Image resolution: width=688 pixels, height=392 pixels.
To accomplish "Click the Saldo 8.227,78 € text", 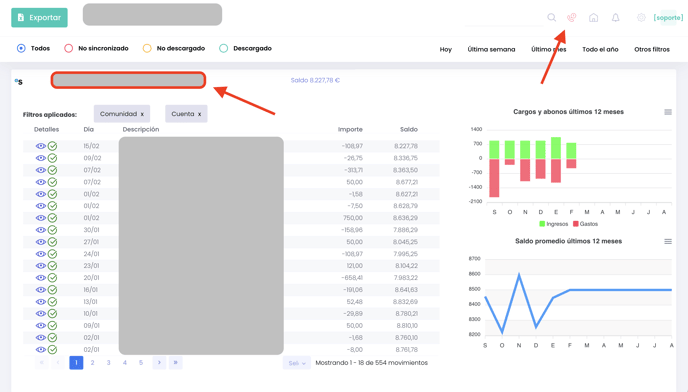I will pyautogui.click(x=315, y=80).
